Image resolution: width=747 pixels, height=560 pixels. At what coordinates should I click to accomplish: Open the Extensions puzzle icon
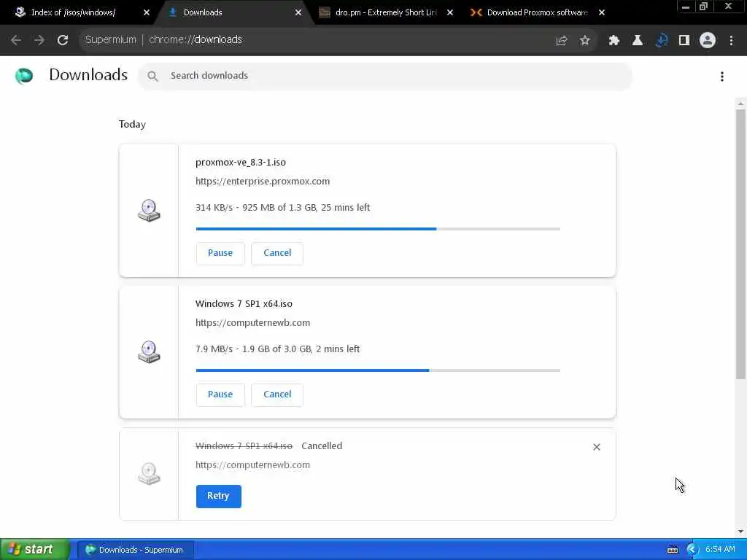click(614, 41)
